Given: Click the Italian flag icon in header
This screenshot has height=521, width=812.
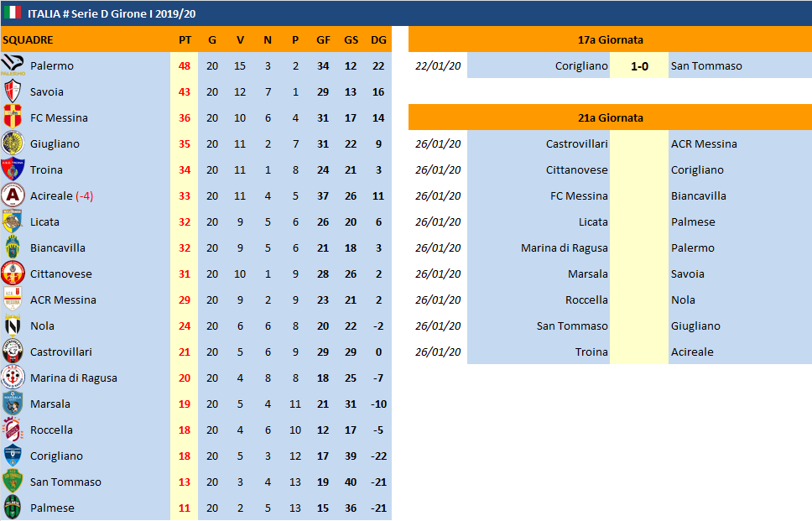Looking at the screenshot, I should pos(13,13).
